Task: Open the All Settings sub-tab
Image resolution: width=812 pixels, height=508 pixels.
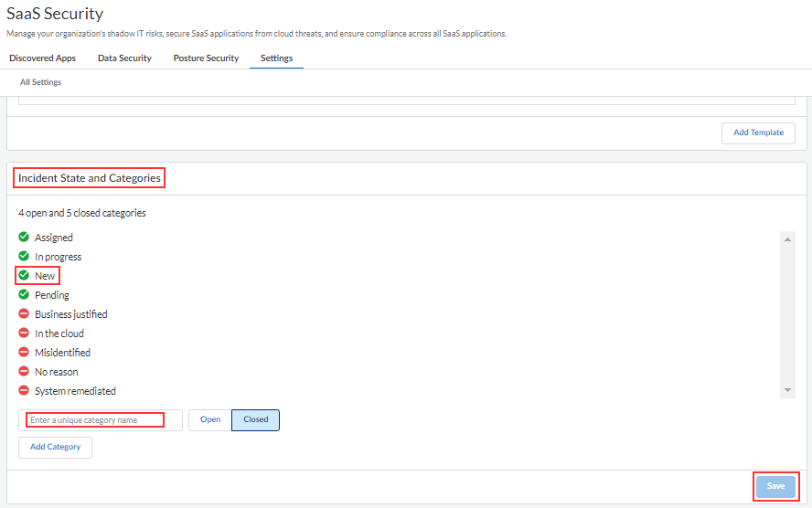Action: (x=40, y=81)
